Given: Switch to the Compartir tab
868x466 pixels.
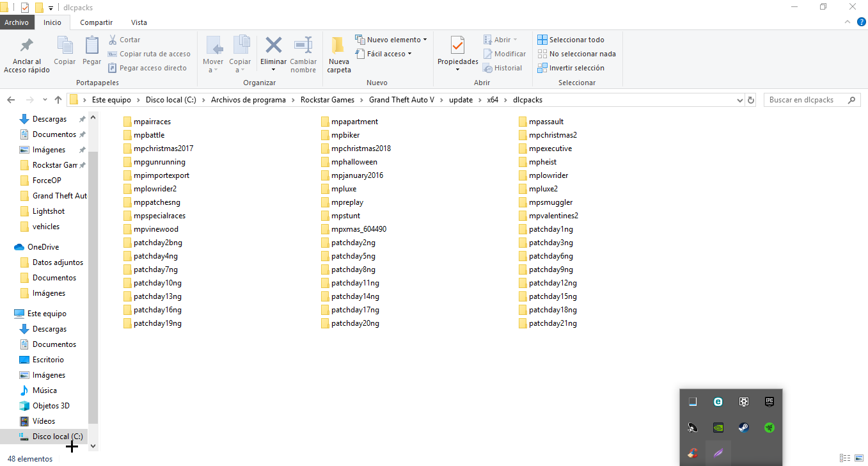Looking at the screenshot, I should pos(97,22).
